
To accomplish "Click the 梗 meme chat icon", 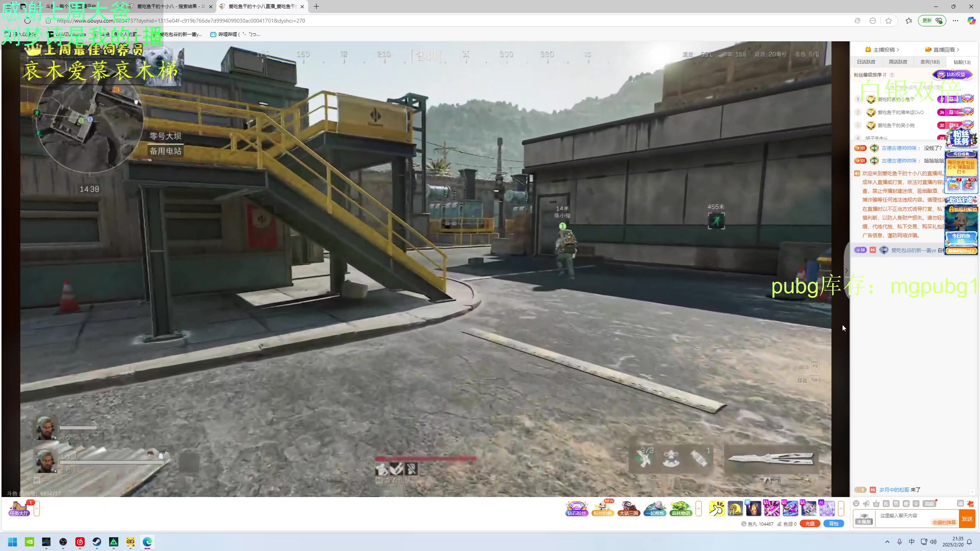I will point(906,504).
